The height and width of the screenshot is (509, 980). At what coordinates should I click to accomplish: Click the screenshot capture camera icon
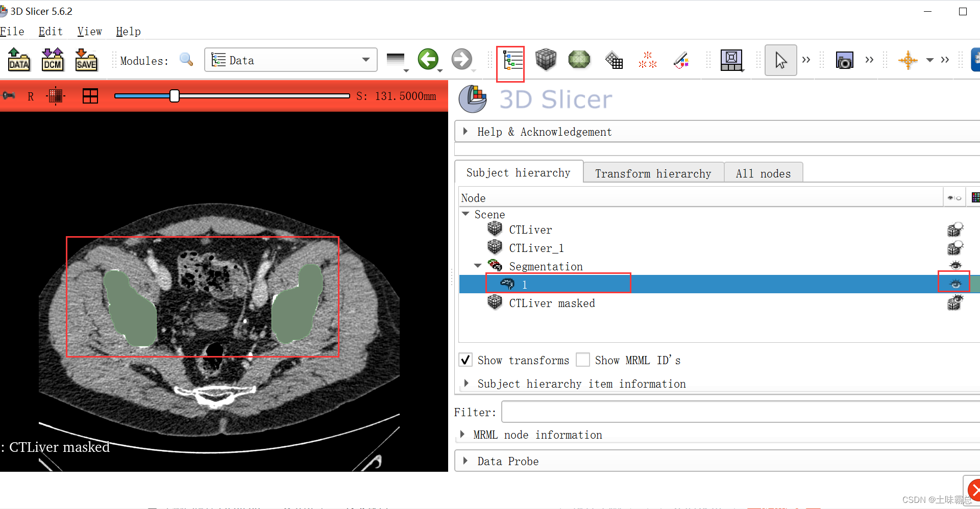tap(845, 60)
